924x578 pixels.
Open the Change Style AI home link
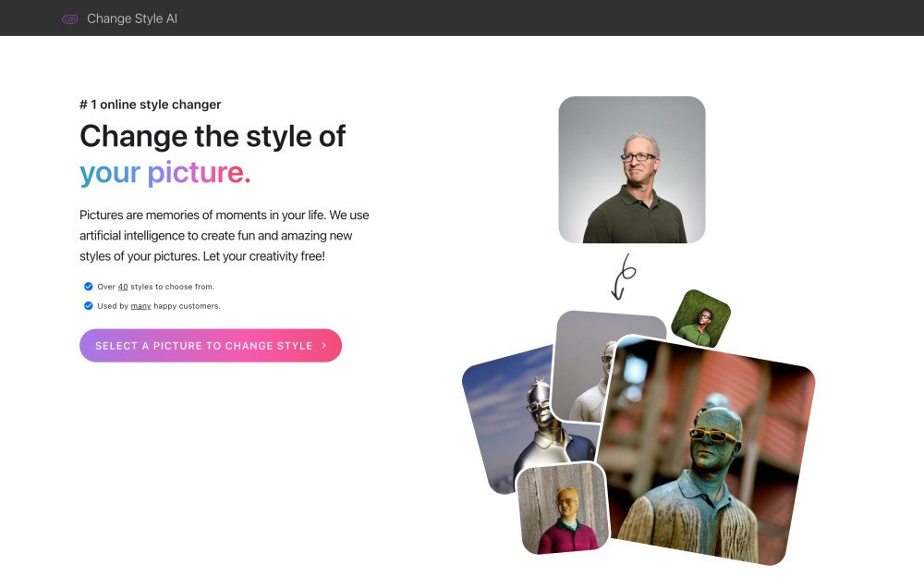click(132, 18)
